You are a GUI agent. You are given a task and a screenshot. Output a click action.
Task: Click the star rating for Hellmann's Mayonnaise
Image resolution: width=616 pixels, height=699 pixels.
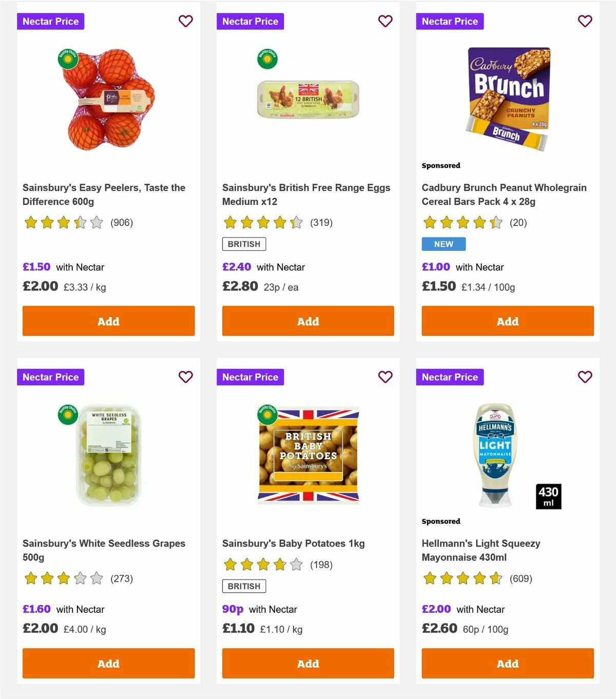[461, 578]
